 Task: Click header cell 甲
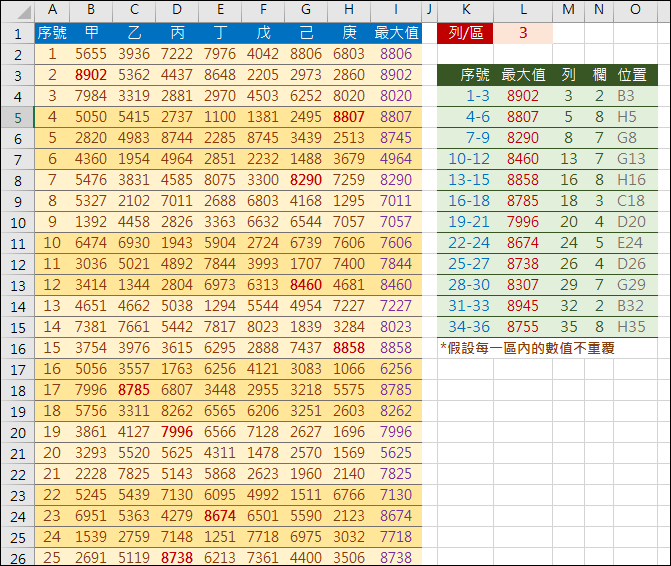pyautogui.click(x=91, y=33)
